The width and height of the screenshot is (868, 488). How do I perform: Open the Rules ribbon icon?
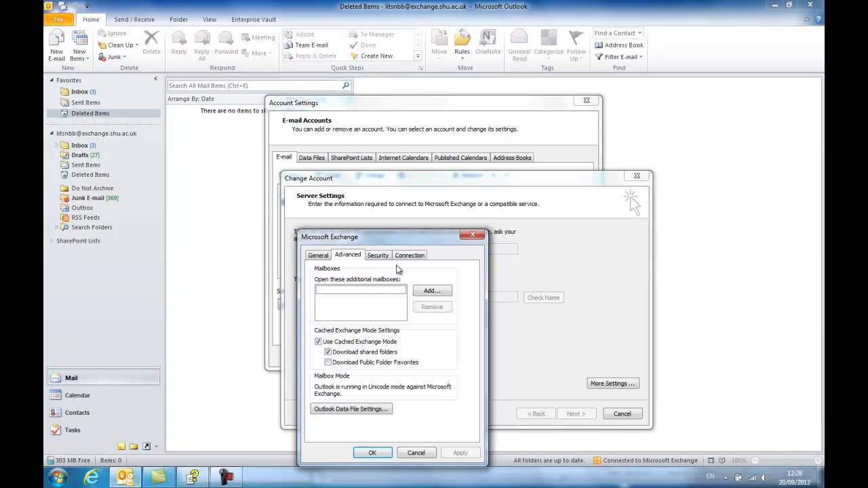462,44
